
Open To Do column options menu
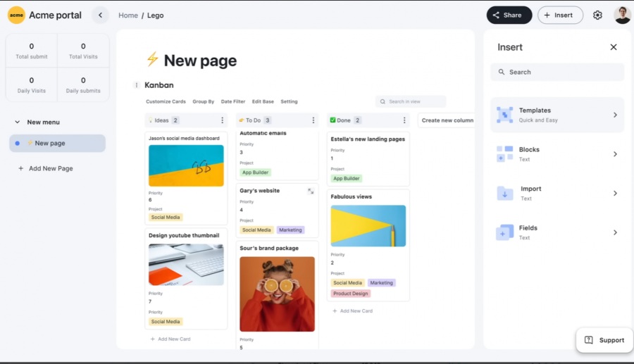(313, 120)
